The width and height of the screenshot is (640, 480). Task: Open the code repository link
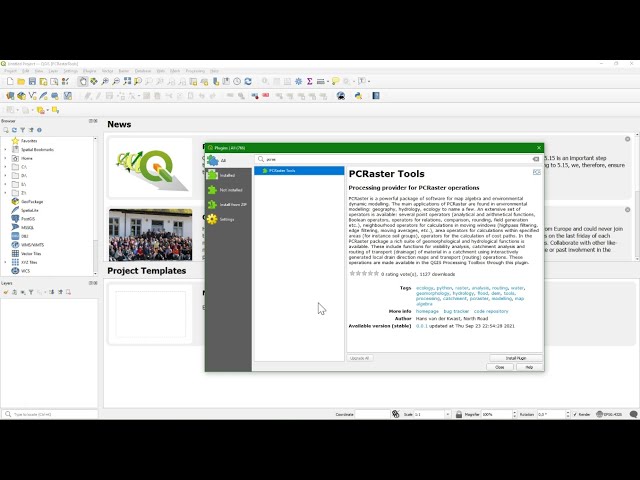coord(491,311)
